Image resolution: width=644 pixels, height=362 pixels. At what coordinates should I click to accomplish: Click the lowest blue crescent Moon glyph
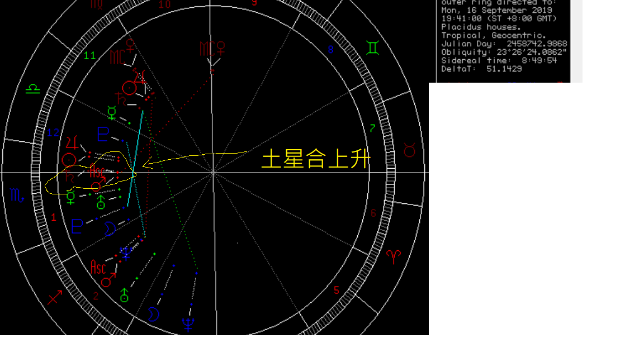[x=153, y=314]
